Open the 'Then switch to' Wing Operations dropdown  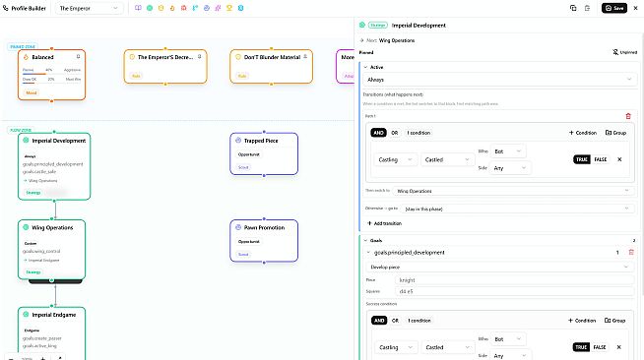[x=512, y=191]
